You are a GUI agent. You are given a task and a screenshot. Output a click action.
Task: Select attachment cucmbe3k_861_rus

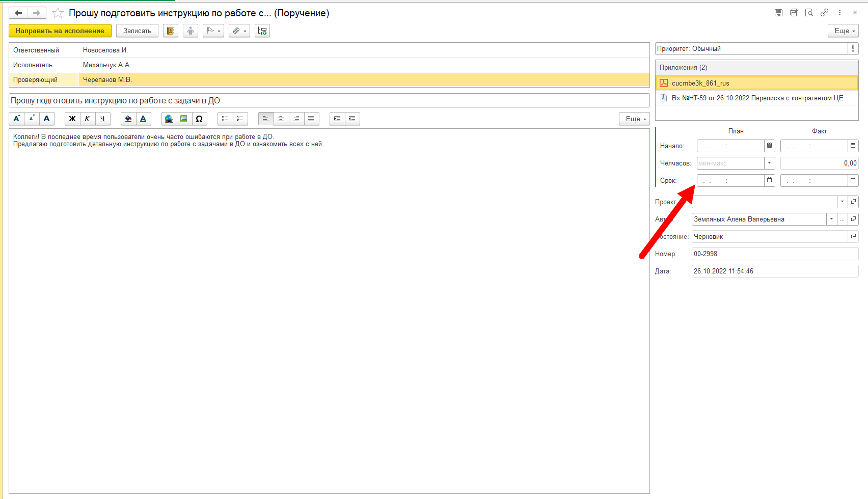point(757,83)
